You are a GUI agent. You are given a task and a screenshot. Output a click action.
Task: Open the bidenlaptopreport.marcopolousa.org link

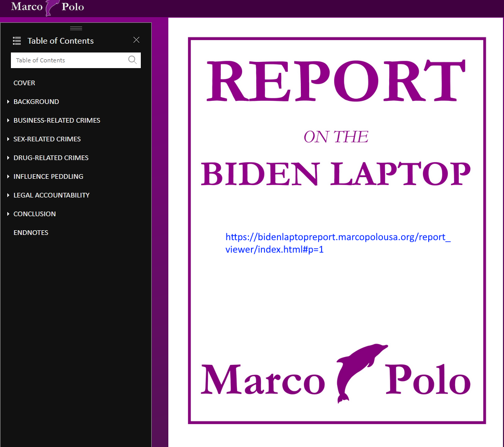point(338,243)
